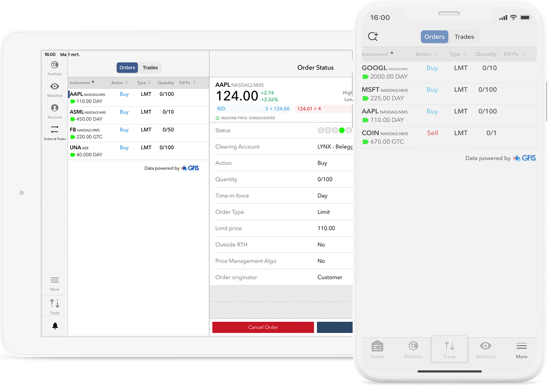Switch to the Trades tab on the phone
Screen dimensions: 551x392
464,37
